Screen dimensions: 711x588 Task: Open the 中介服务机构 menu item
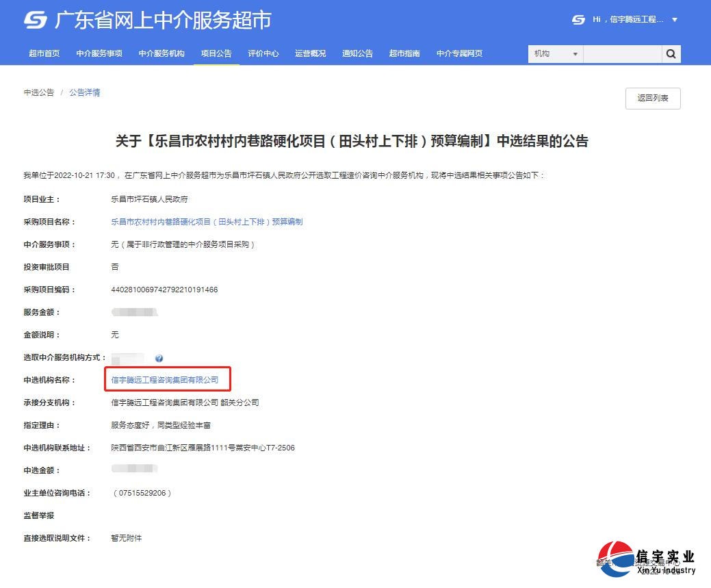coord(161,53)
